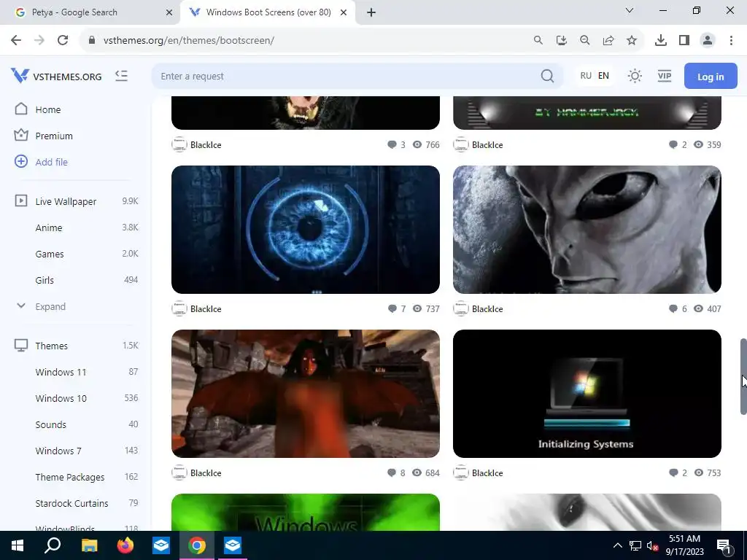The image size is (747, 560).
Task: Click BlackIce author under Initializing Systems thumbnail
Action: click(x=487, y=472)
